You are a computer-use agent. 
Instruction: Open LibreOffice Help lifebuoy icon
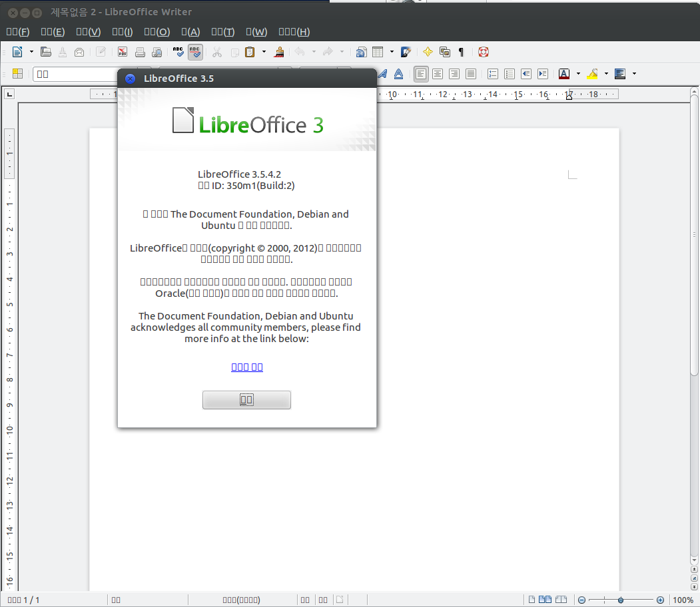(x=483, y=52)
